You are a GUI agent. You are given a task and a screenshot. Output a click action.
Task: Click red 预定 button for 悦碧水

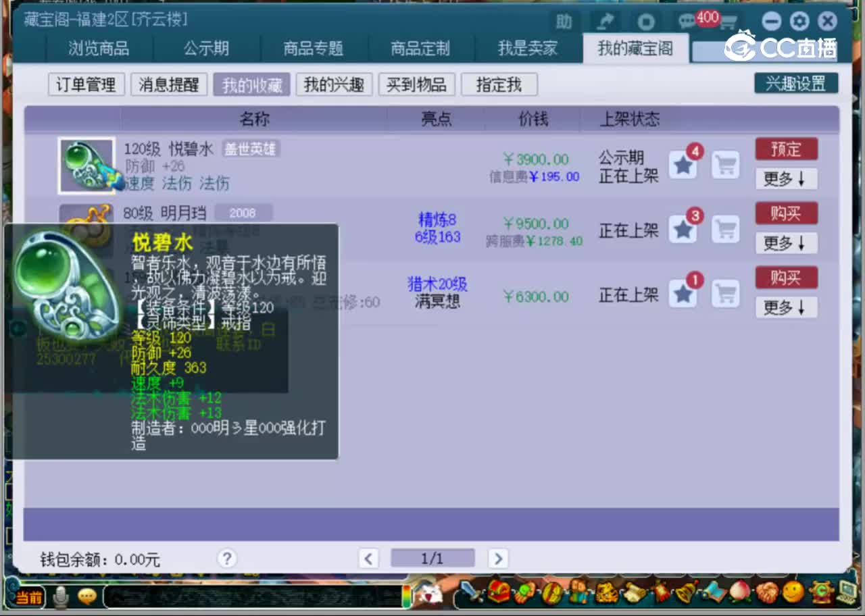coord(786,149)
